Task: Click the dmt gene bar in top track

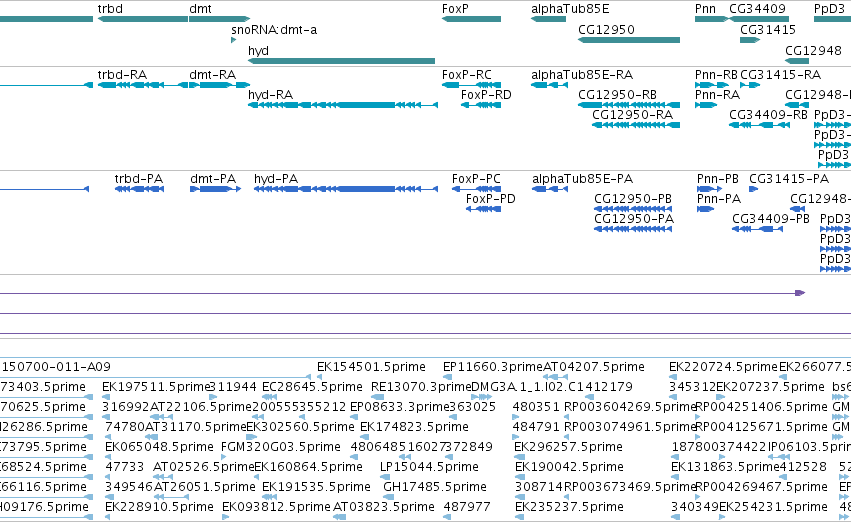Action: tap(219, 19)
